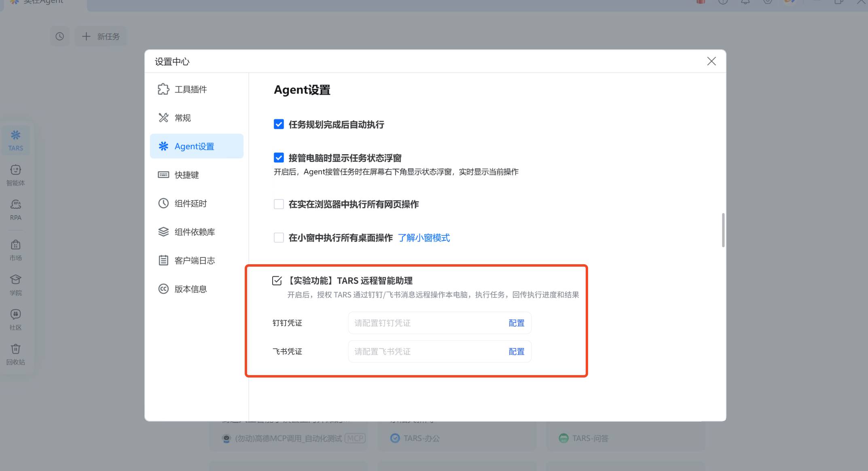Check 在小窗中执行所有桌面操作 option
The width and height of the screenshot is (868, 471).
point(279,238)
